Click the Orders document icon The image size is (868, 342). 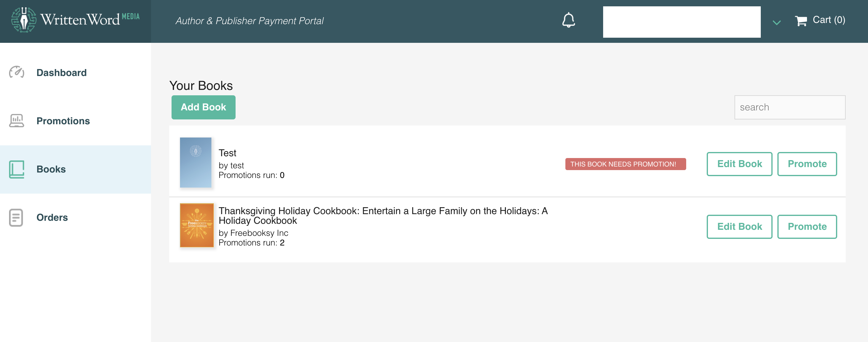16,217
